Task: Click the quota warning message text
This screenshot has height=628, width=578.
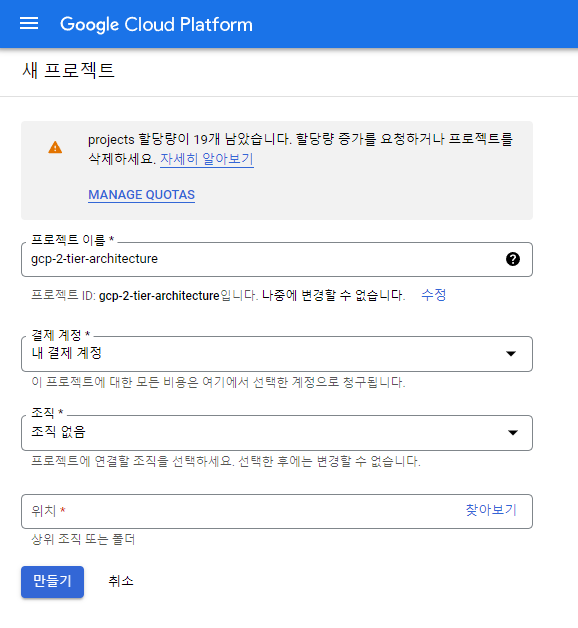Action: point(300,149)
